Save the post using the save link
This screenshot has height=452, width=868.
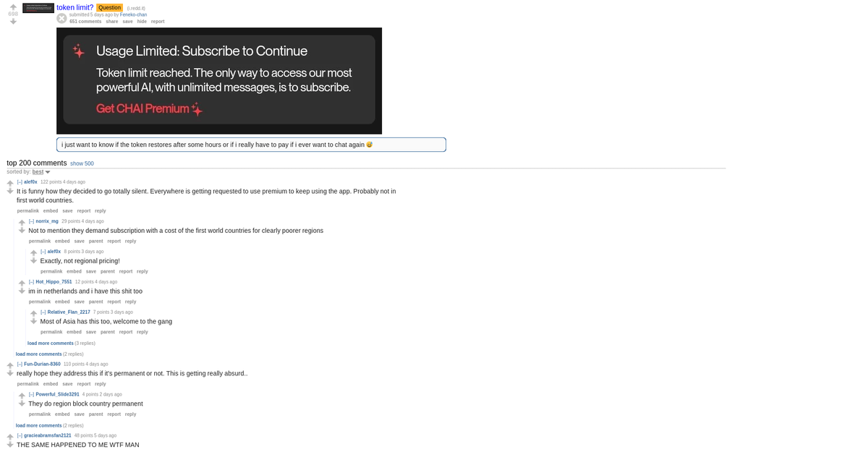[x=127, y=21]
